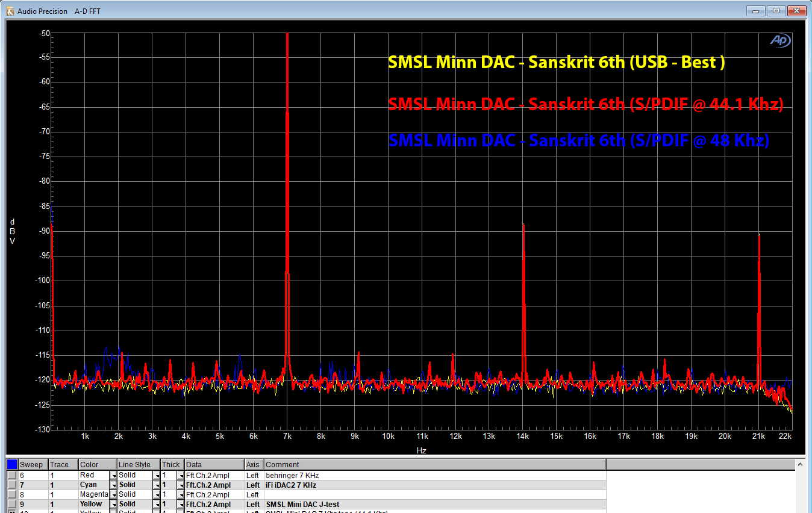This screenshot has height=513, width=812.
Task: Click the Thick column header
Action: [172, 464]
